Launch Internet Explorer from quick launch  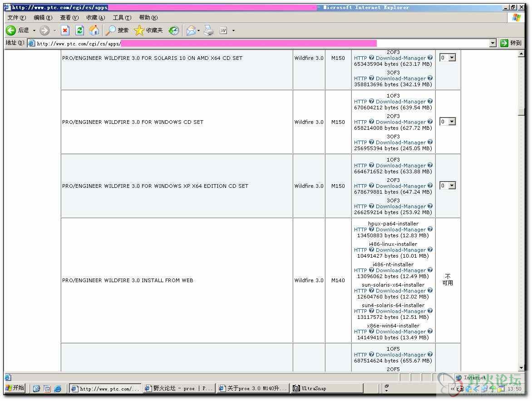(58, 389)
